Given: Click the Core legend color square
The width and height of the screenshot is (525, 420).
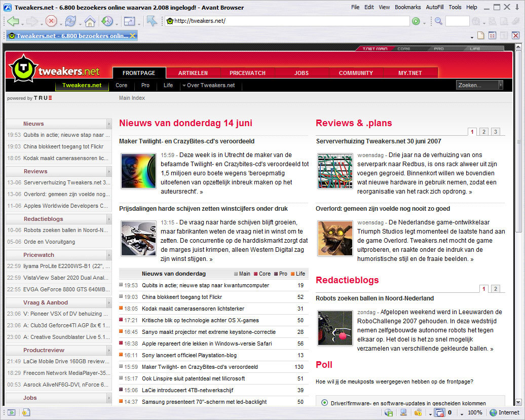Looking at the screenshot, I should [256, 274].
